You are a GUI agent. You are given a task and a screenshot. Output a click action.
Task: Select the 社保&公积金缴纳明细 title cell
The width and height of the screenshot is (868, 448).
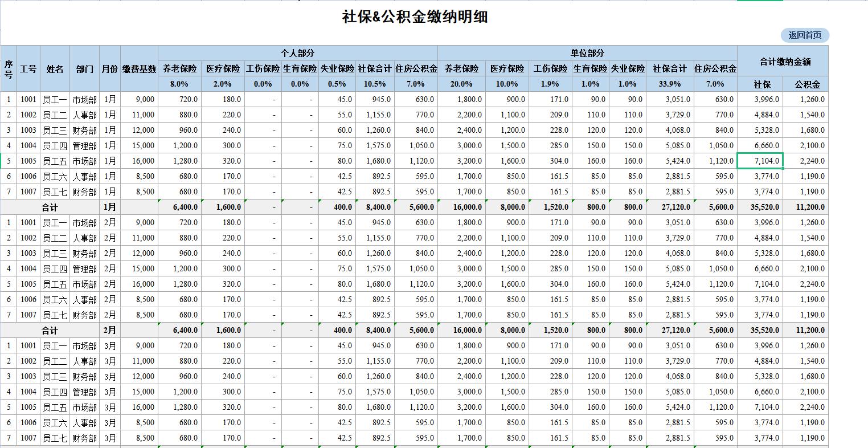pyautogui.click(x=415, y=17)
